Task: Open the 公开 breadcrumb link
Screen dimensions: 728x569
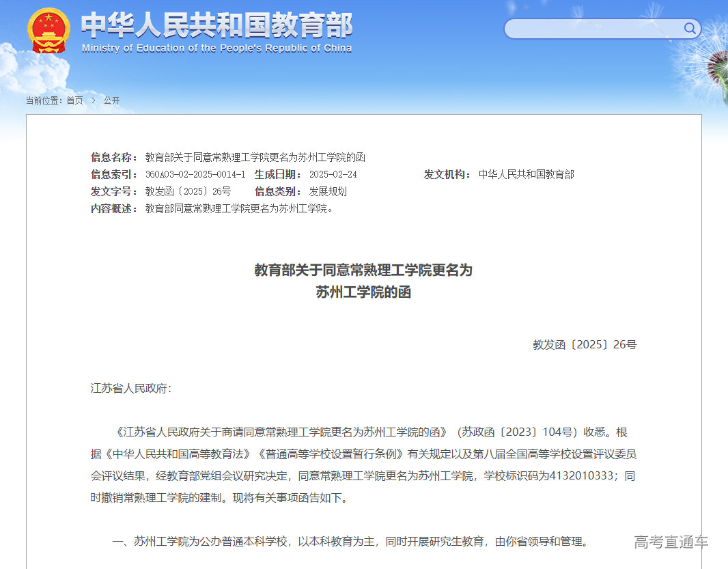Action: point(111,100)
